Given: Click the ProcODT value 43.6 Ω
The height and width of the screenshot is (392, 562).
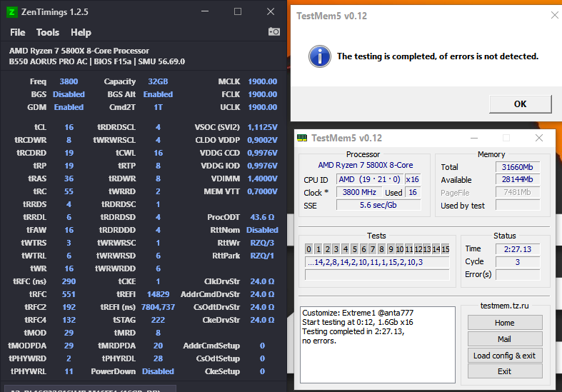Looking at the screenshot, I should (262, 218).
